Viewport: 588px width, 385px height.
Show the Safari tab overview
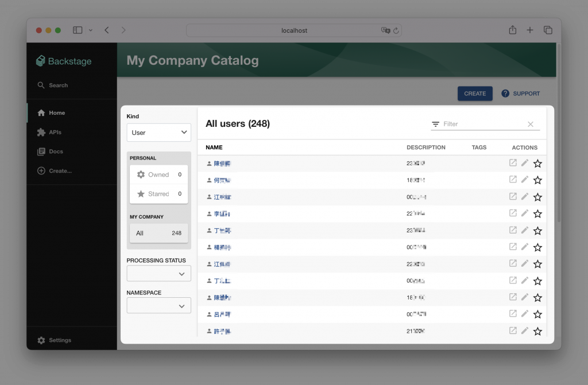coord(548,30)
